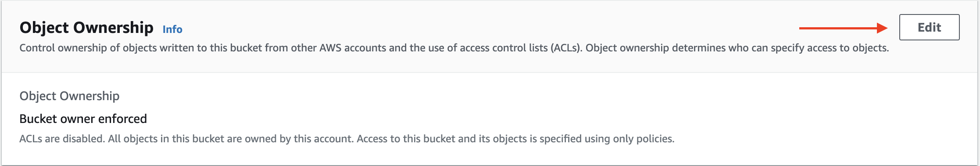Click the start of the red arrow line
The width and height of the screenshot is (980, 166).
click(x=801, y=28)
